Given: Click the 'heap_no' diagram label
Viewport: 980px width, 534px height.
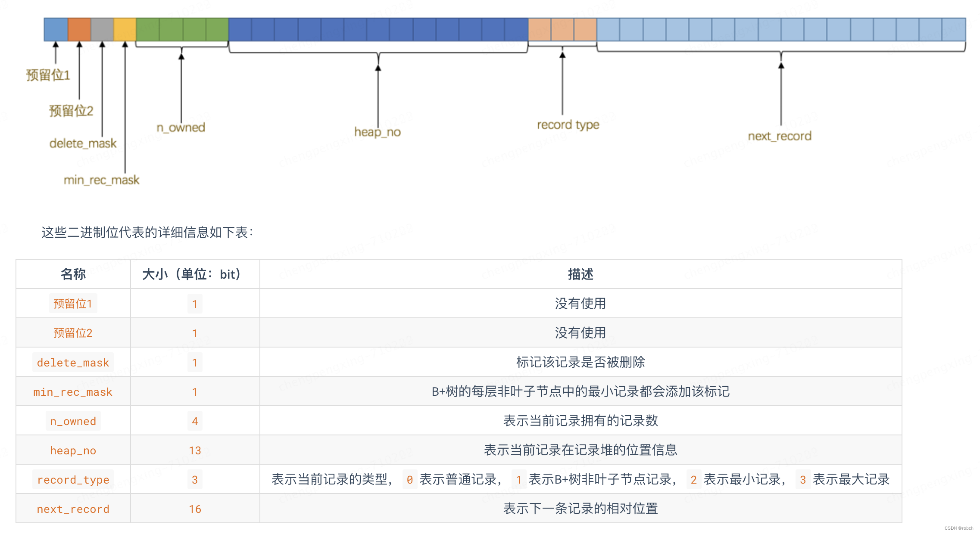Looking at the screenshot, I should pos(378,132).
